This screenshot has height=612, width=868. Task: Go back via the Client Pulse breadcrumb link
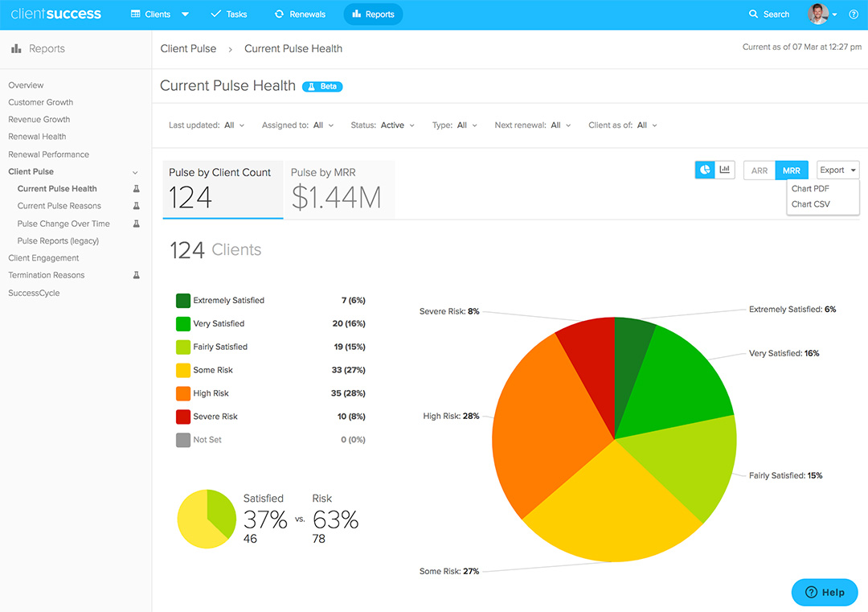pos(188,48)
